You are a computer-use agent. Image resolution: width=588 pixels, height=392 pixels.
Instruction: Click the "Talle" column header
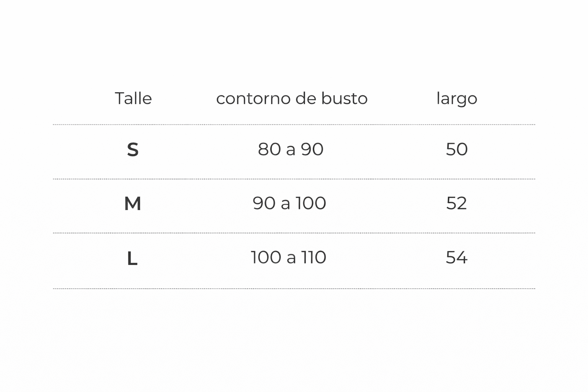point(133,98)
